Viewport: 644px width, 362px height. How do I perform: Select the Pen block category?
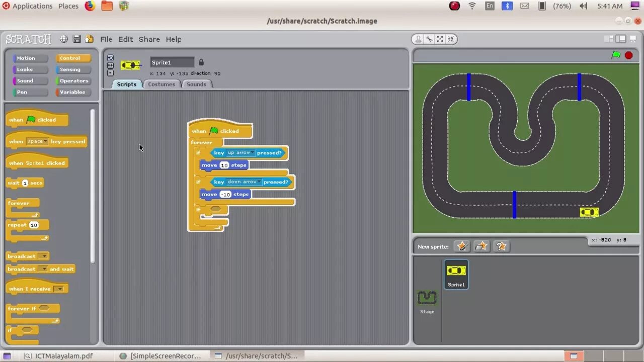point(30,92)
